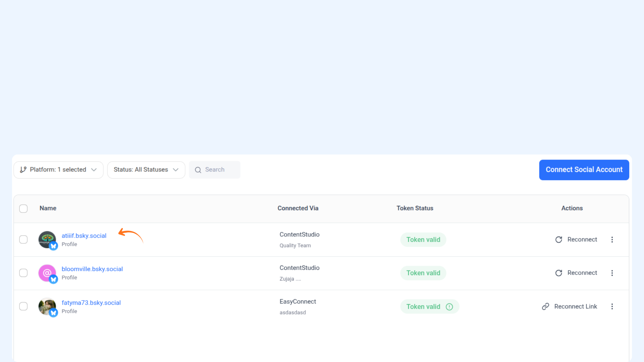Click into the Search input field
644x362 pixels.
tap(220, 170)
